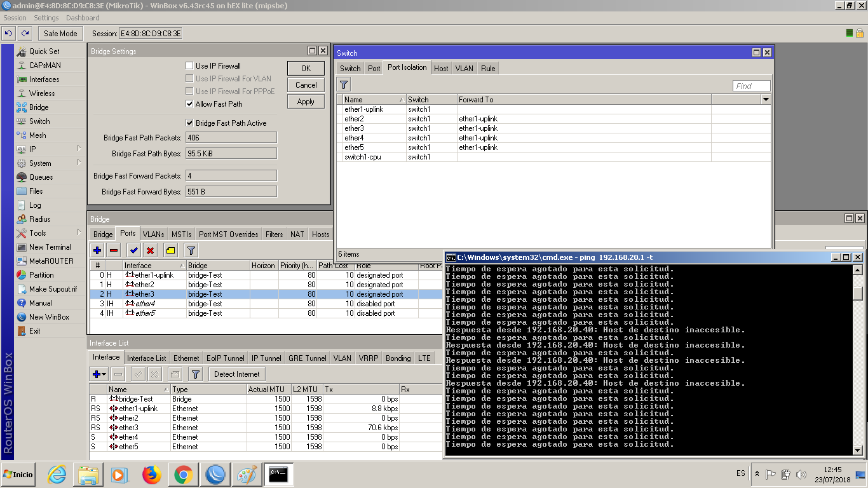Sort by Name column in Switch table

pyautogui.click(x=374, y=100)
